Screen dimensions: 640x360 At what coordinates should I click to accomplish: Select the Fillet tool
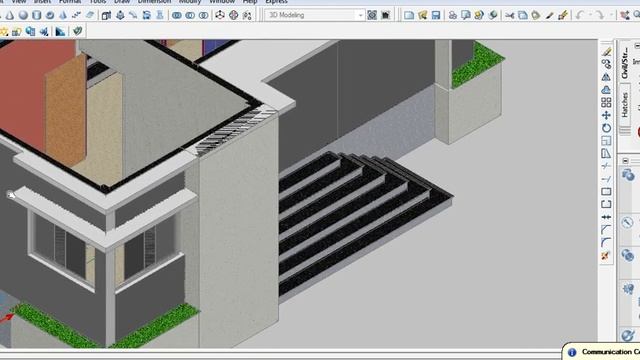[607, 242]
